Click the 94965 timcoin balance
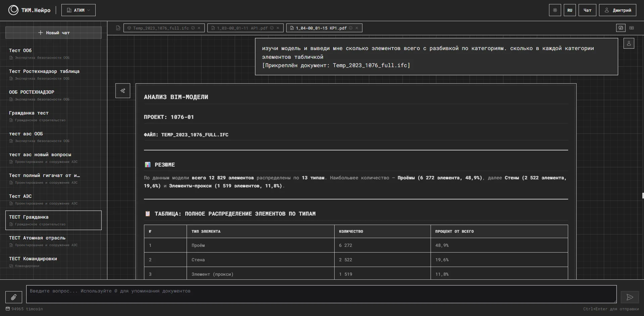 point(27,309)
